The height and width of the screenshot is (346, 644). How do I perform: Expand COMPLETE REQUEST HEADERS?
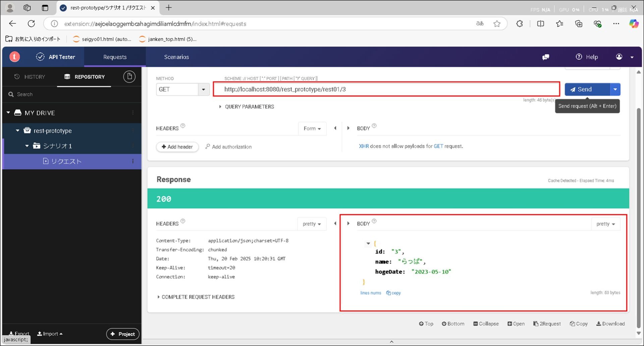point(196,297)
